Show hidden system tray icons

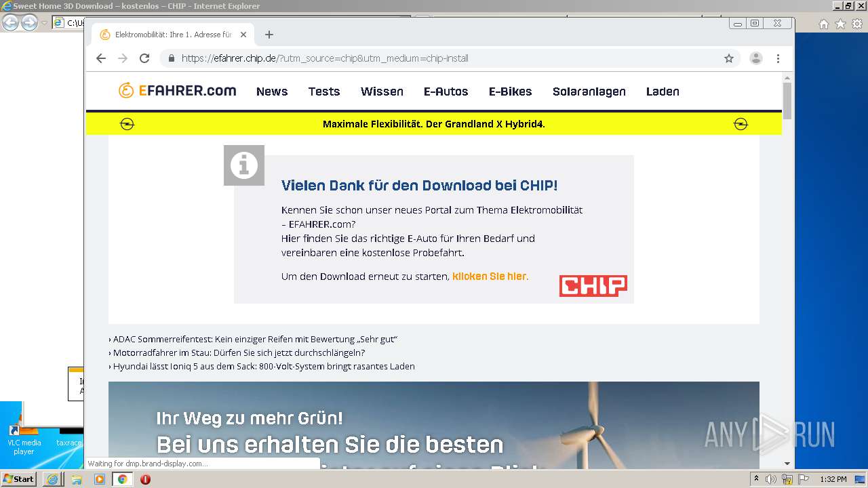coord(756,479)
